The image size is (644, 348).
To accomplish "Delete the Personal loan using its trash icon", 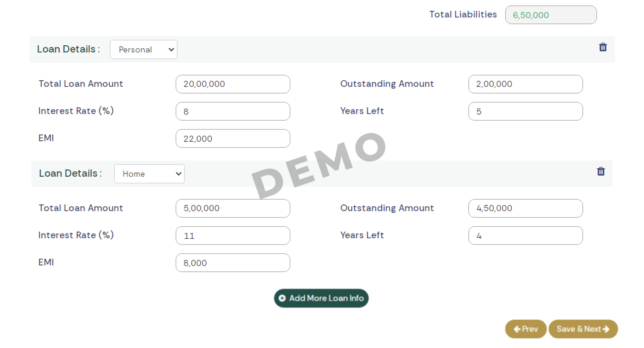I will (602, 47).
